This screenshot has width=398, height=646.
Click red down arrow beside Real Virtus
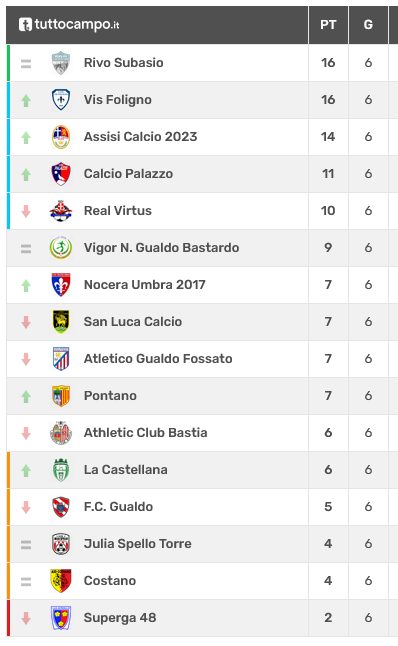point(26,211)
